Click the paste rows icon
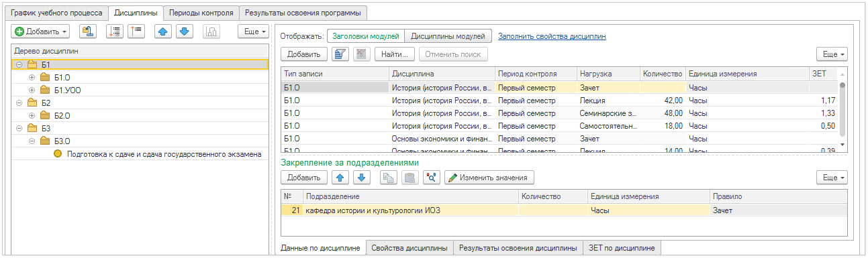868x258 pixels. [409, 178]
